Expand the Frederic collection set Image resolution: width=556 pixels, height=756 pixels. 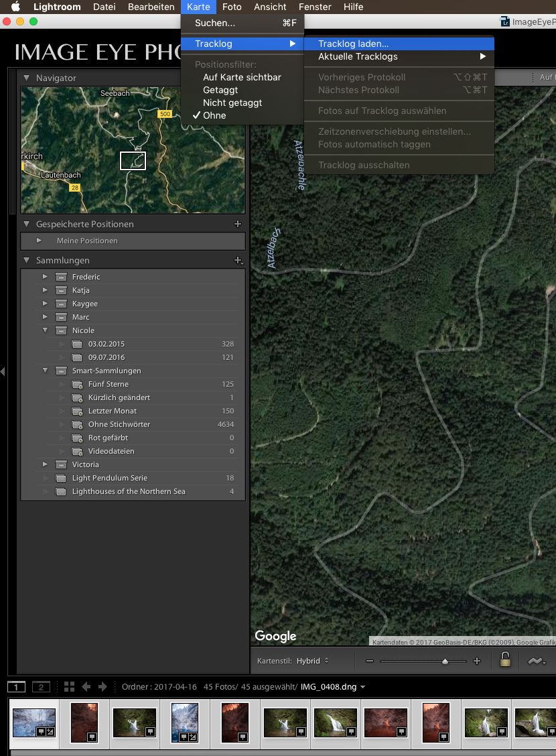point(45,276)
